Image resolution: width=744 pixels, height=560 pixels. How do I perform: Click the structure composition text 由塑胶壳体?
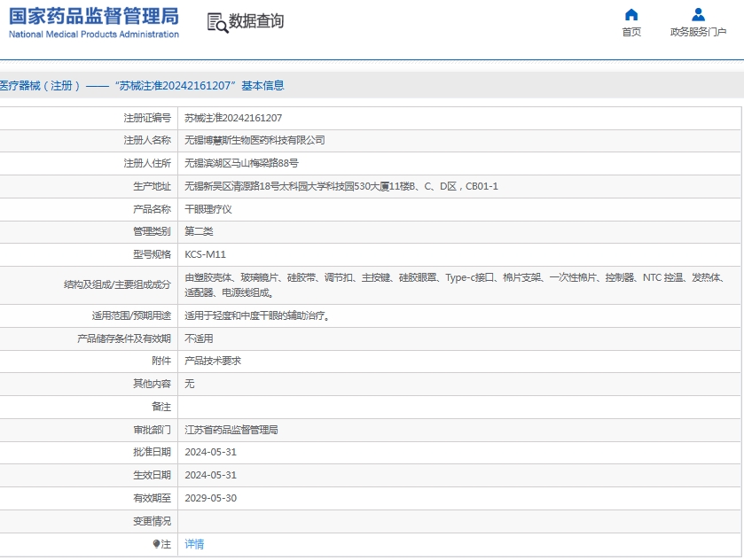point(454,285)
